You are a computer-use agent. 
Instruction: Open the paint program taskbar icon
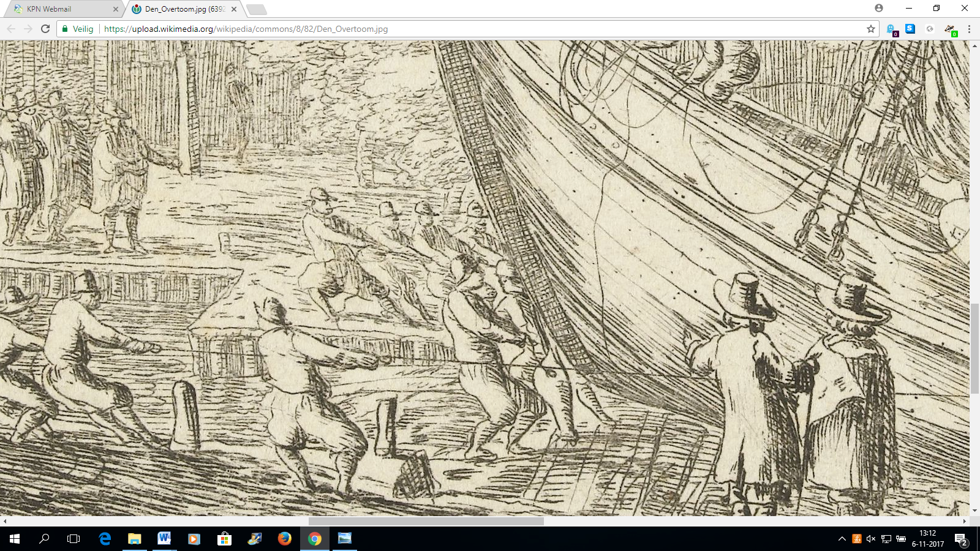254,539
